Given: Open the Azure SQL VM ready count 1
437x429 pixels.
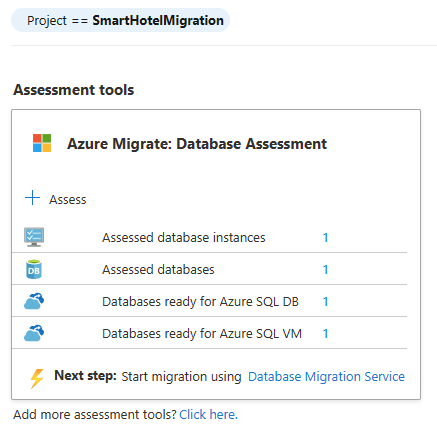Looking at the screenshot, I should [325, 333].
